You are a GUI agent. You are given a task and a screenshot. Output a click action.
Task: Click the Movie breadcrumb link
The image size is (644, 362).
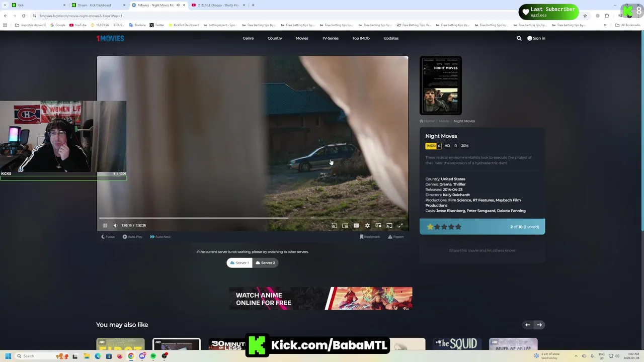tap(444, 121)
